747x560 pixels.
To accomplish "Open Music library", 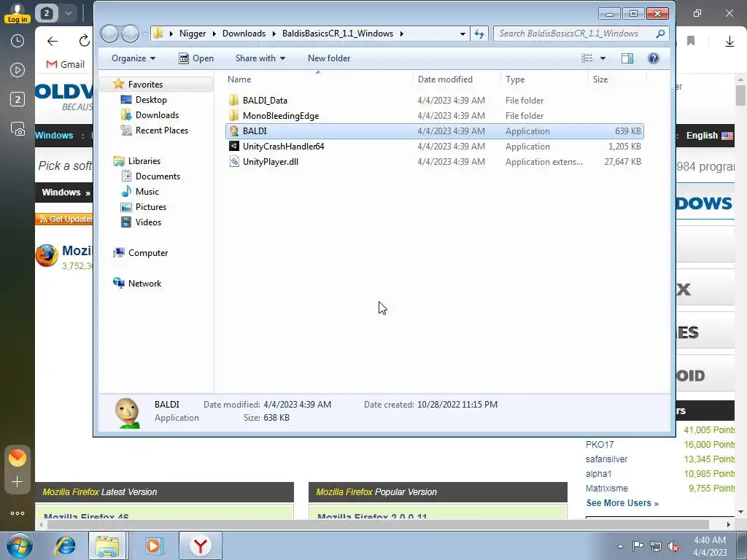I will tap(147, 192).
